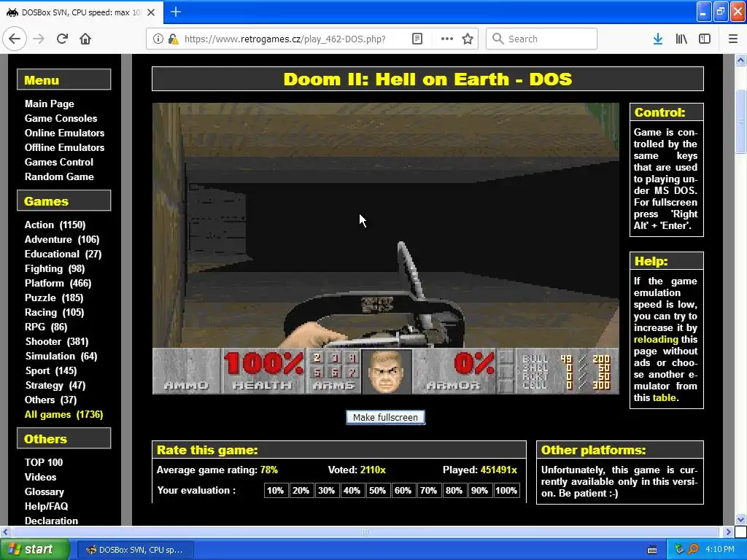Browse Puzzle (185) games

pyautogui.click(x=54, y=298)
